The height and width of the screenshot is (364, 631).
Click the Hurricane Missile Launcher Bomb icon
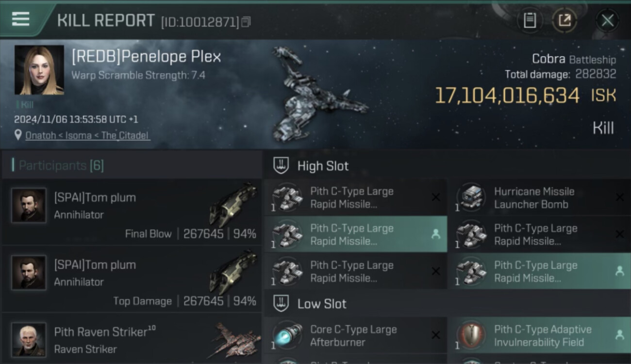click(471, 198)
